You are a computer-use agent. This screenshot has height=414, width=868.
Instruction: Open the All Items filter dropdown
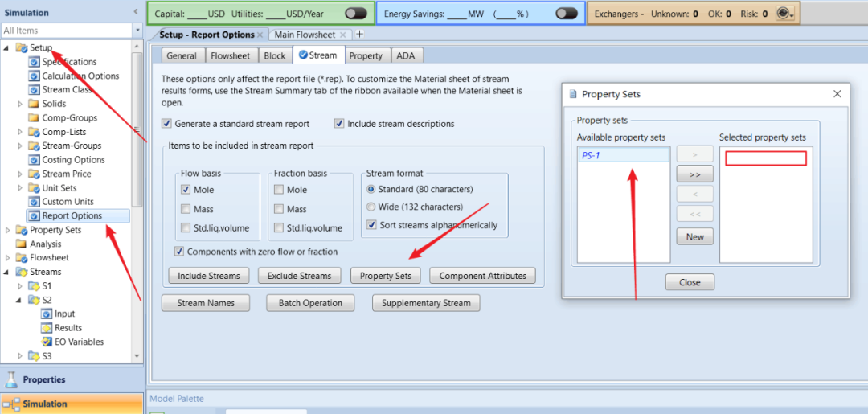click(x=138, y=31)
